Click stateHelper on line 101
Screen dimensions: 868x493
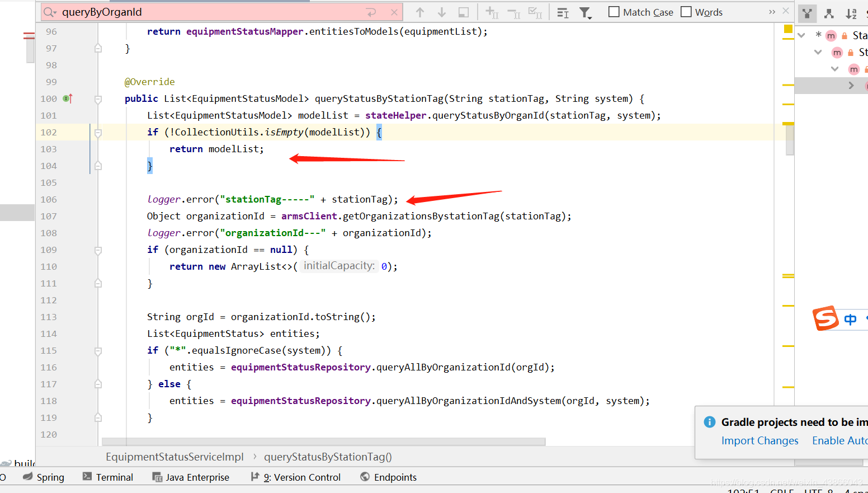[395, 115]
